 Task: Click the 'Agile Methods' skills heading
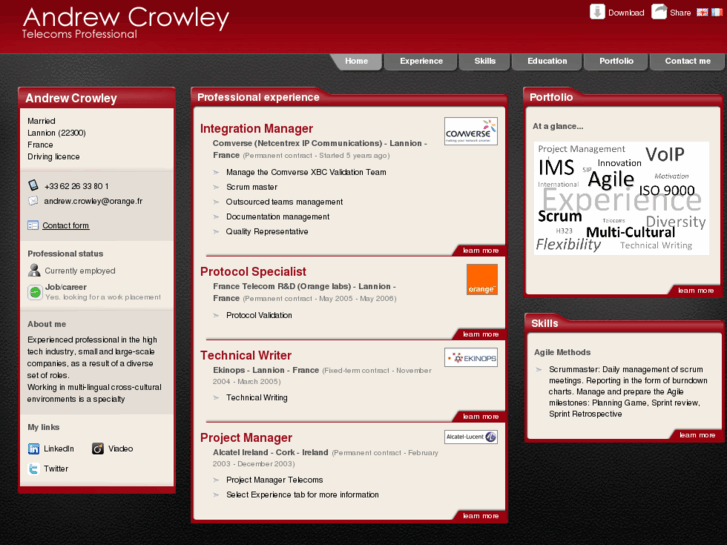[x=562, y=352]
